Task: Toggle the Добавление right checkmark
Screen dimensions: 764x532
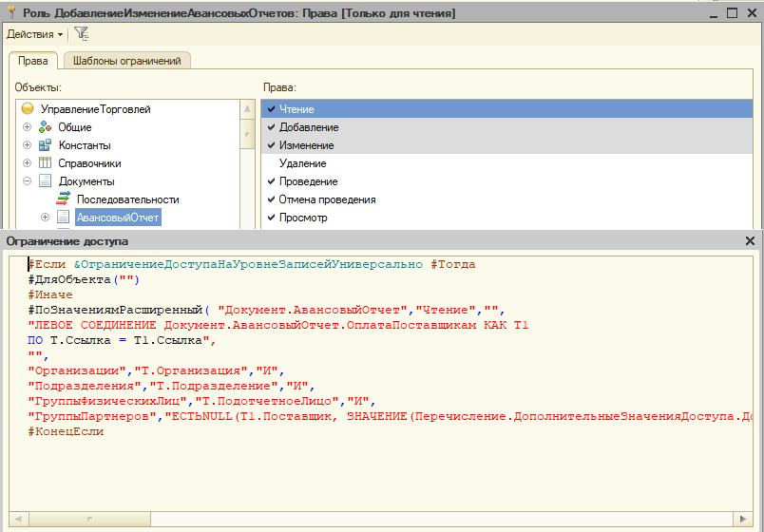Action: pyautogui.click(x=272, y=127)
